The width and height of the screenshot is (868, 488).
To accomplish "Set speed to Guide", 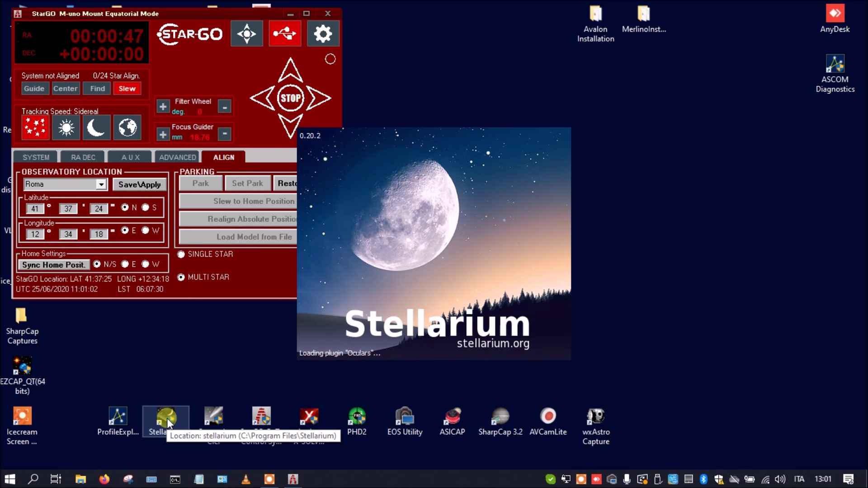I will click(x=34, y=89).
